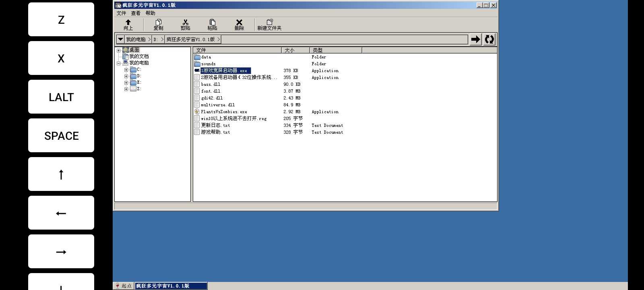Click the go arrow next to address bar
644x290 pixels.
tap(476, 39)
